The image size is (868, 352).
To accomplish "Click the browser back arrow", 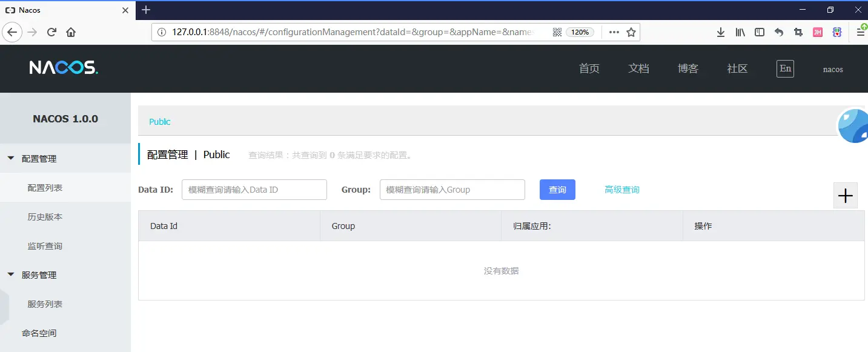I will coord(13,32).
